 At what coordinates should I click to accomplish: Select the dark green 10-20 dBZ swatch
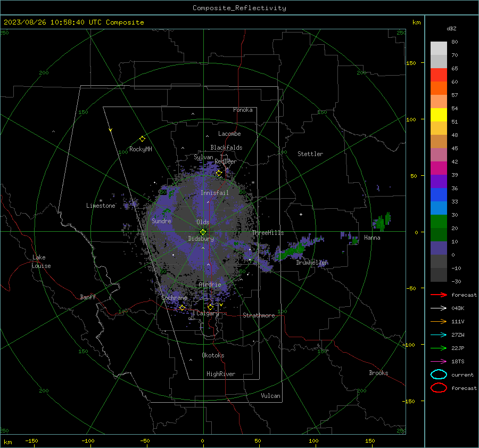pos(439,235)
